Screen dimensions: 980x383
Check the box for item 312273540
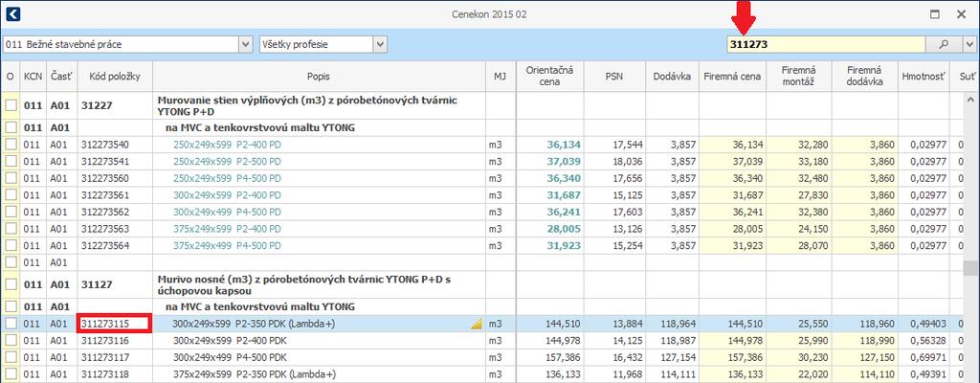pos(11,145)
